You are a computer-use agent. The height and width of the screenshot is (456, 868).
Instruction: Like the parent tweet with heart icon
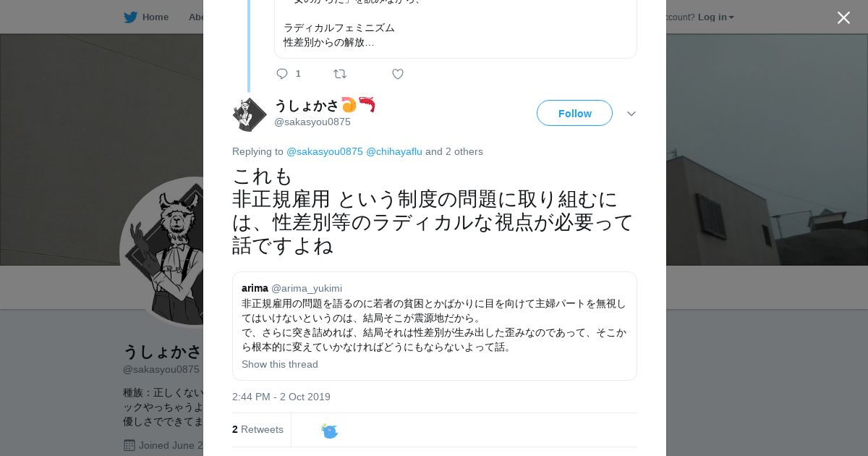pos(398,74)
